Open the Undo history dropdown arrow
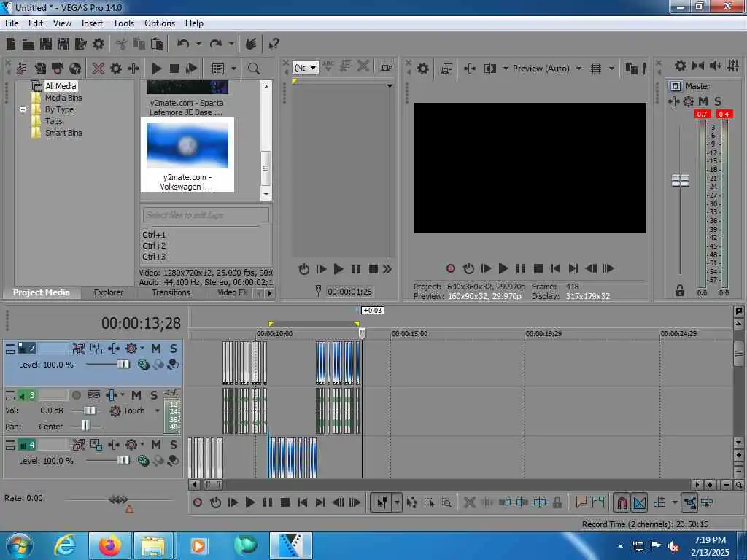747x560 pixels. (x=198, y=44)
